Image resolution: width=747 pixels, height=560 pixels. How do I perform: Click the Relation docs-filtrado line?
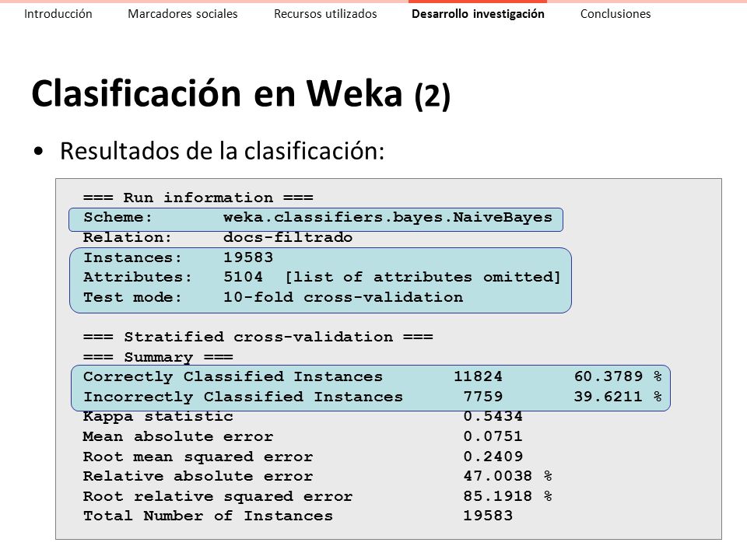pos(218,237)
